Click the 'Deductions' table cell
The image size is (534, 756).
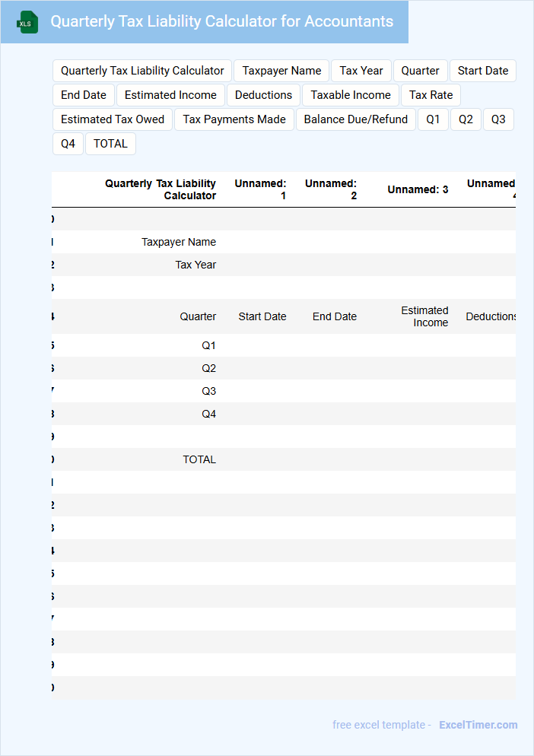point(491,316)
